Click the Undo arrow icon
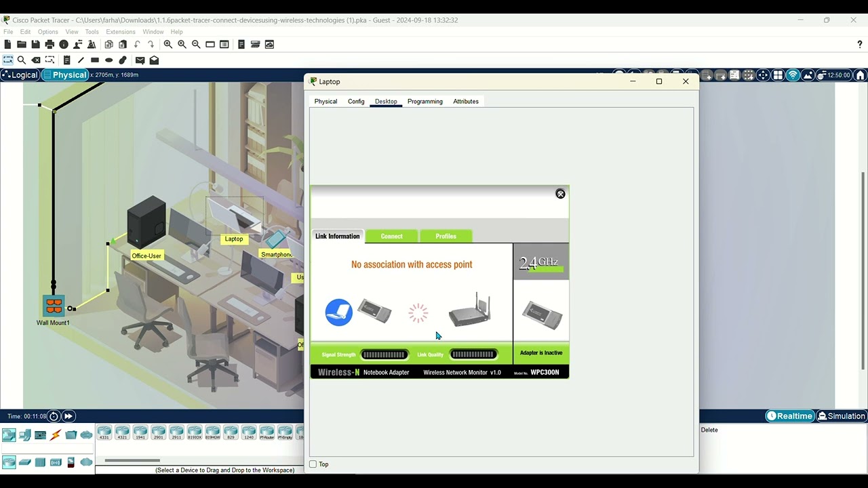Image resolution: width=868 pixels, height=488 pixels. [137, 44]
